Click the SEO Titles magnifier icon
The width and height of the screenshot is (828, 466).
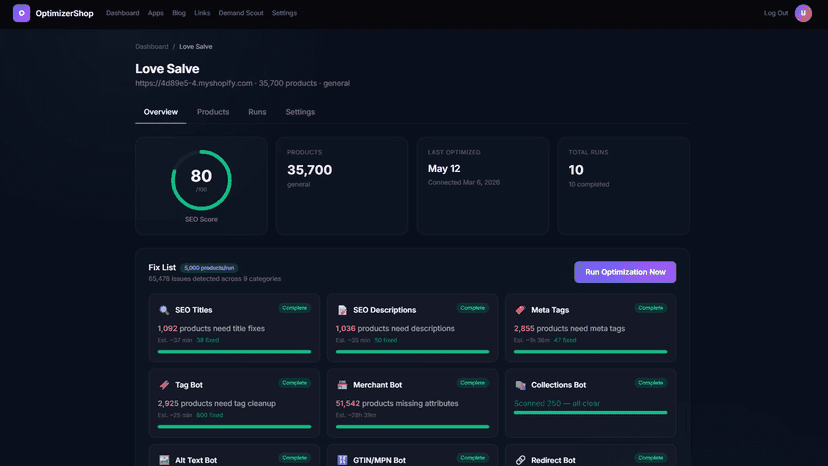(x=164, y=310)
